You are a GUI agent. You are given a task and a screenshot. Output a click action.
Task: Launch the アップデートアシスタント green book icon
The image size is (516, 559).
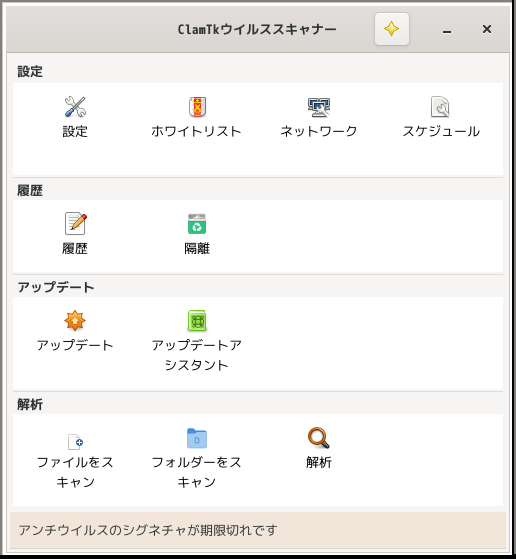pos(197,320)
